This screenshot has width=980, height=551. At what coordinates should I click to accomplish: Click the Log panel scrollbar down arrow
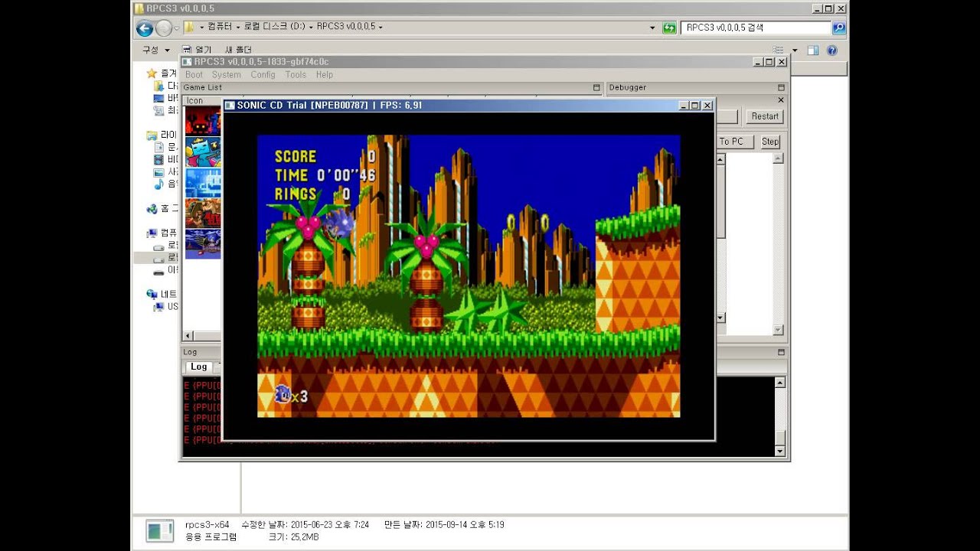[780, 452]
